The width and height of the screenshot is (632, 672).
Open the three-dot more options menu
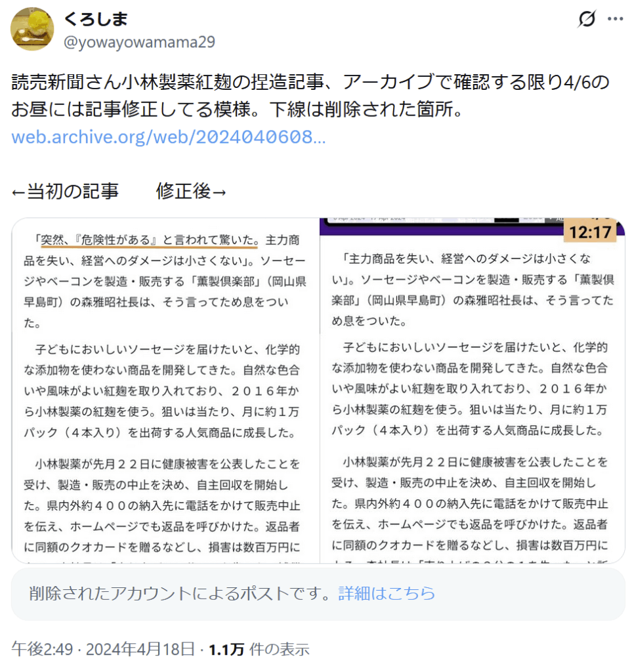pos(616,18)
